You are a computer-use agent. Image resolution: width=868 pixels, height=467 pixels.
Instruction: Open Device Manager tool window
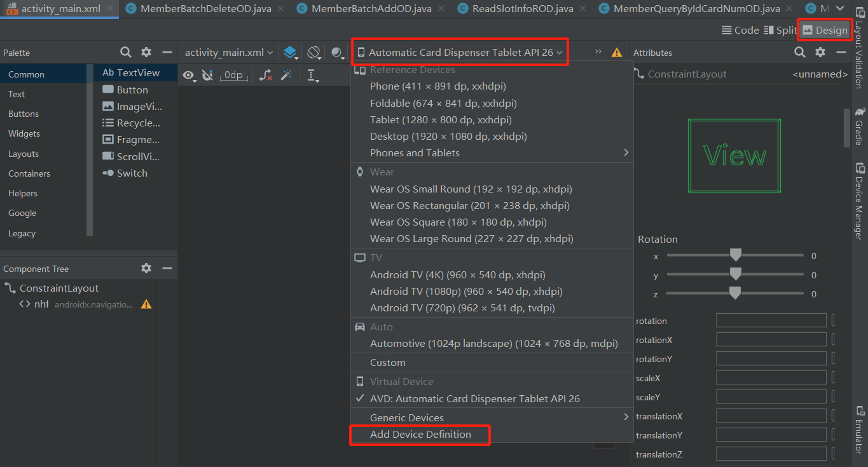tap(859, 201)
